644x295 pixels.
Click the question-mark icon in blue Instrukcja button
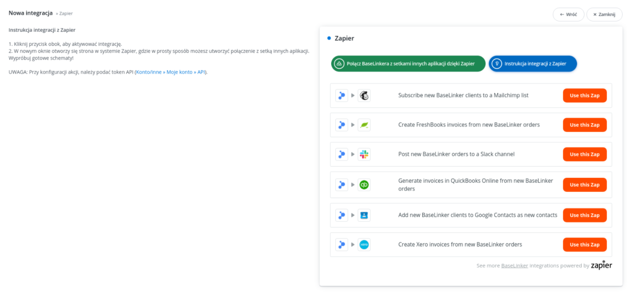click(x=497, y=64)
